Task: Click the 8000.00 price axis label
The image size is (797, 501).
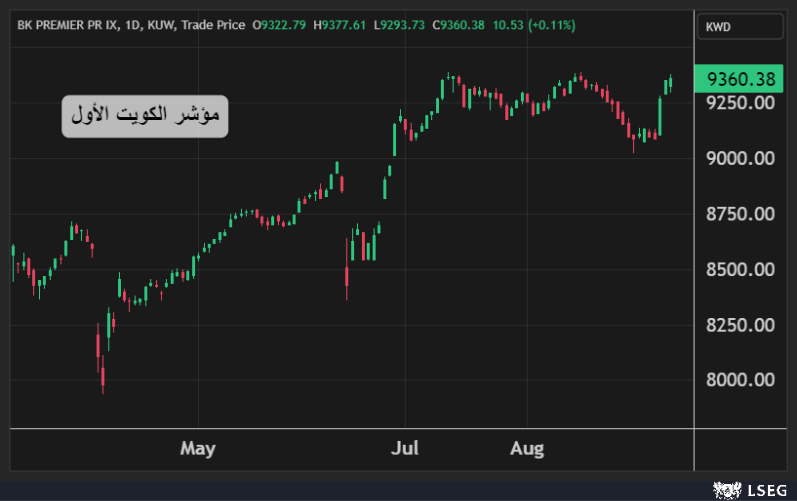Action: click(740, 380)
